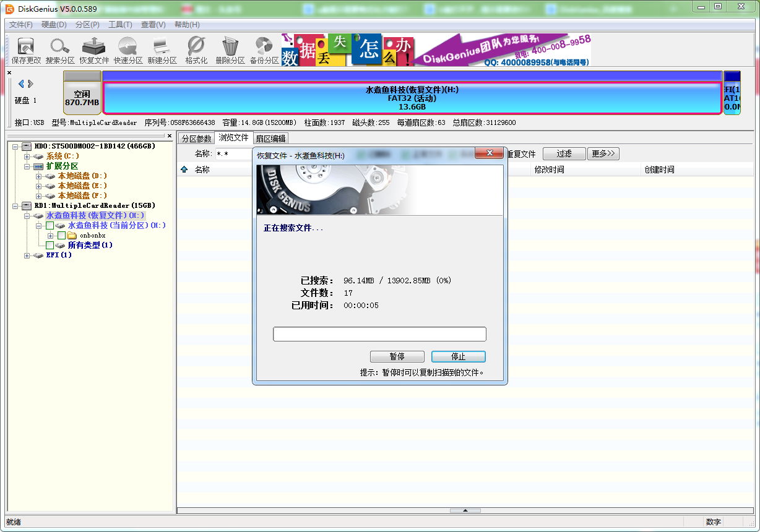
Task: Click the 快速分区 (Quick Partition) toolbar icon
Action: point(128,51)
